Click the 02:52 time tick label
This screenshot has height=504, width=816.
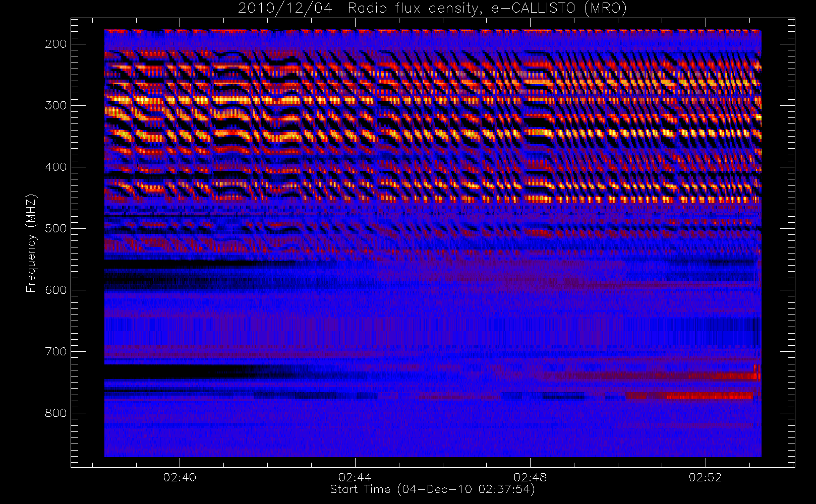706,477
